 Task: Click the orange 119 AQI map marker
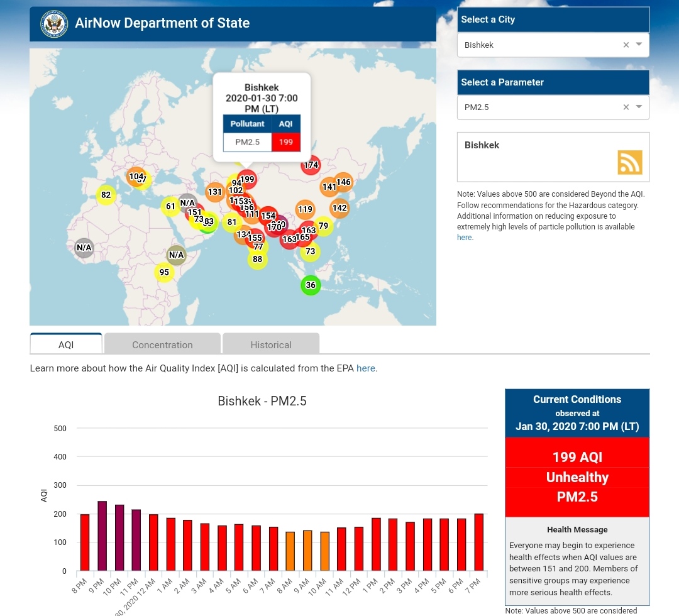pos(305,209)
